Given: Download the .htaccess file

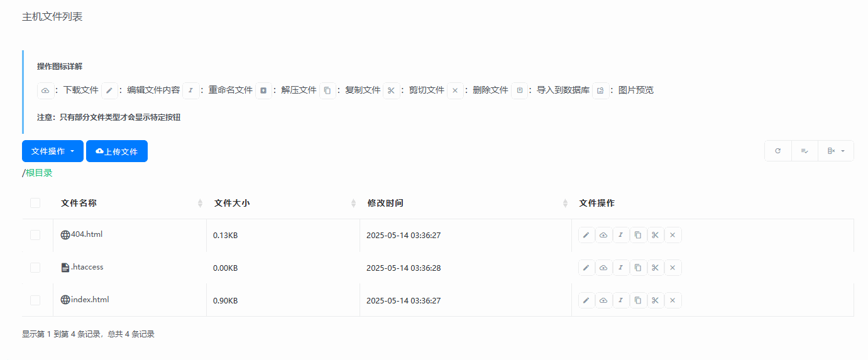Looking at the screenshot, I should 603,268.
